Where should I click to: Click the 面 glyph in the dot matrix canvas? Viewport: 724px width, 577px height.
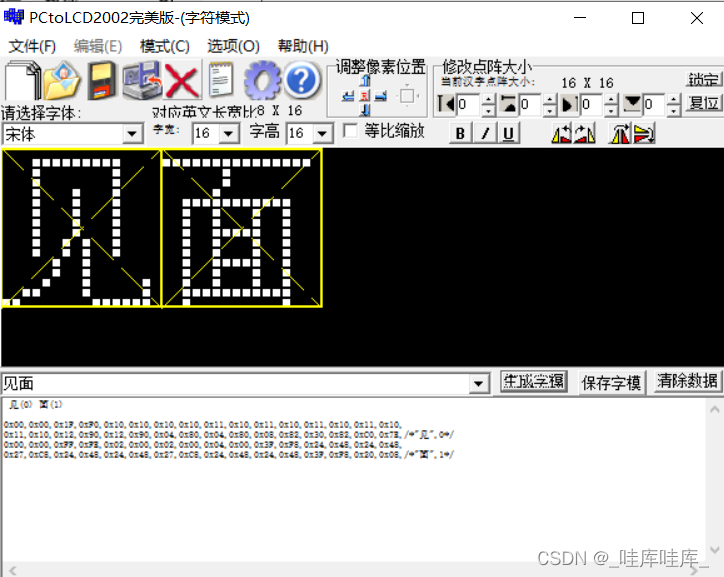click(x=241, y=228)
